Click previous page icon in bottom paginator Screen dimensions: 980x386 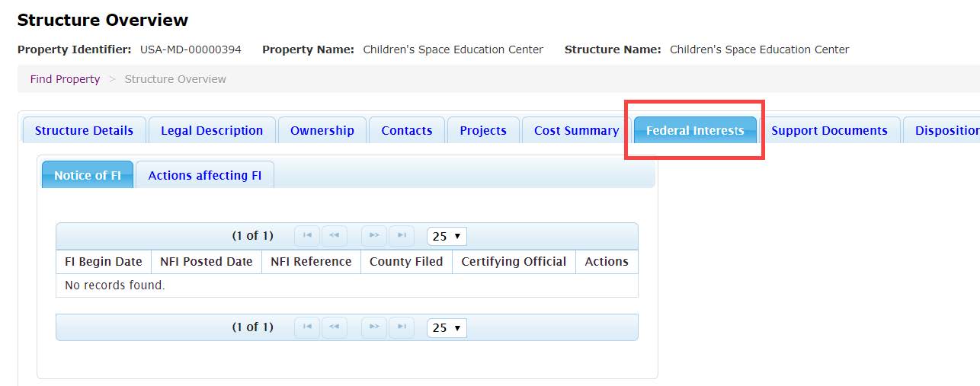(x=334, y=327)
